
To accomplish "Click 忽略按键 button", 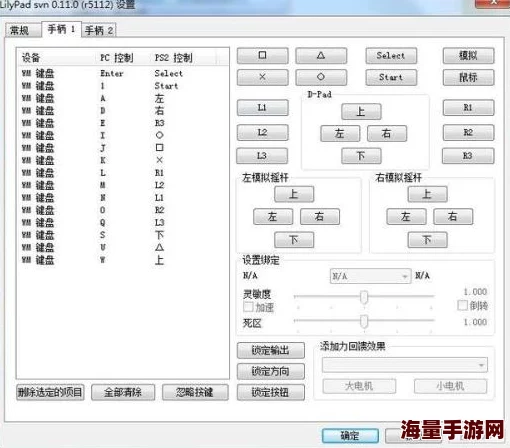I will [x=195, y=392].
